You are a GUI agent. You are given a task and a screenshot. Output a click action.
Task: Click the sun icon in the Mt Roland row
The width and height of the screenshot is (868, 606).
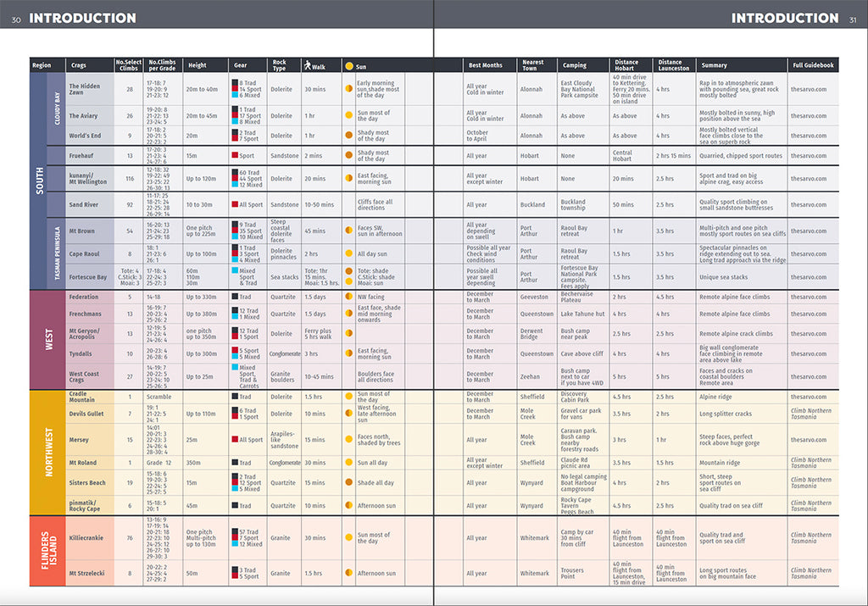click(x=348, y=463)
